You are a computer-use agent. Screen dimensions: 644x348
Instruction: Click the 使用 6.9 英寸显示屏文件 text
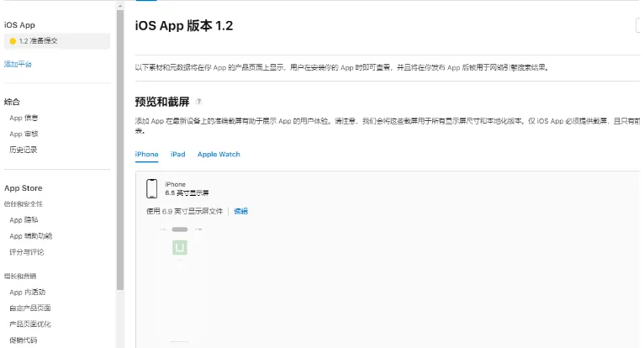(x=184, y=211)
